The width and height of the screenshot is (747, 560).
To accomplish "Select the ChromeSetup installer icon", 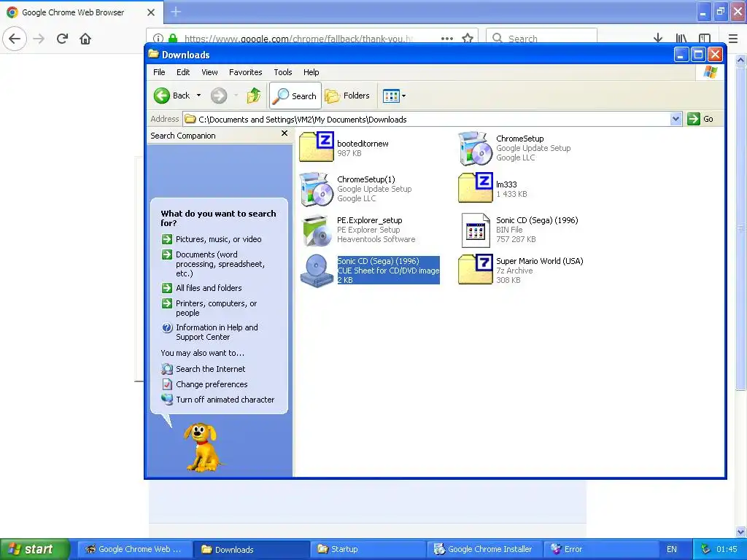I will tap(475, 149).
